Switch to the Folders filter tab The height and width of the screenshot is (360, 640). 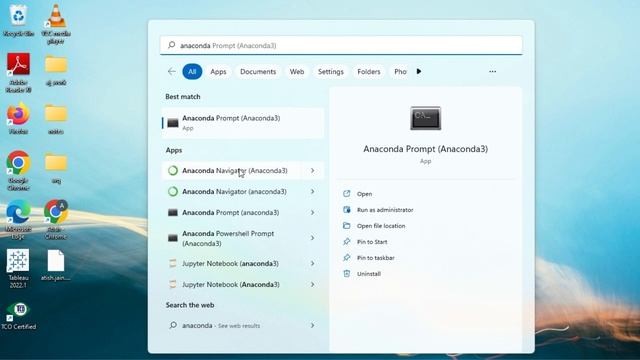(x=369, y=71)
